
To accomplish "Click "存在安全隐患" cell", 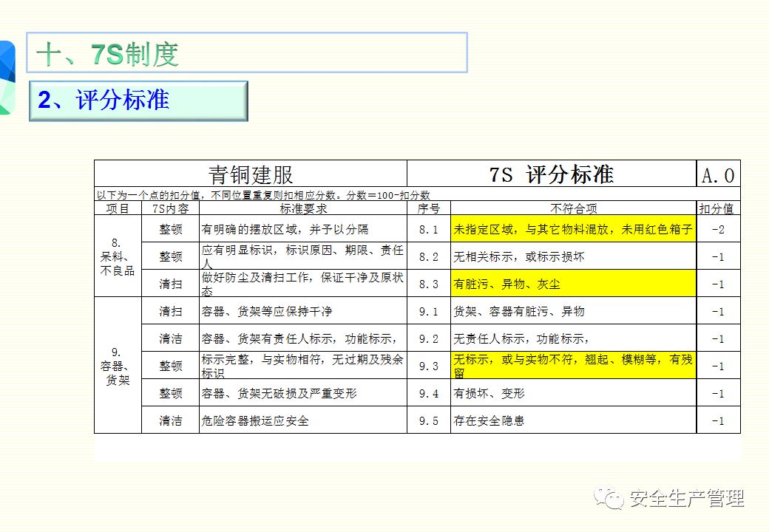I will (573, 420).
